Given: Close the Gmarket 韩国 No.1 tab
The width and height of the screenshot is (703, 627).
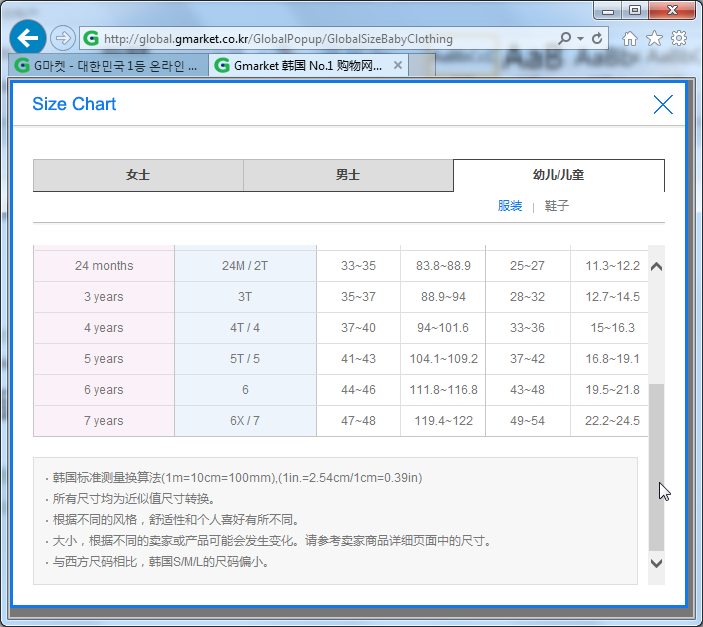Looking at the screenshot, I should click(397, 65).
